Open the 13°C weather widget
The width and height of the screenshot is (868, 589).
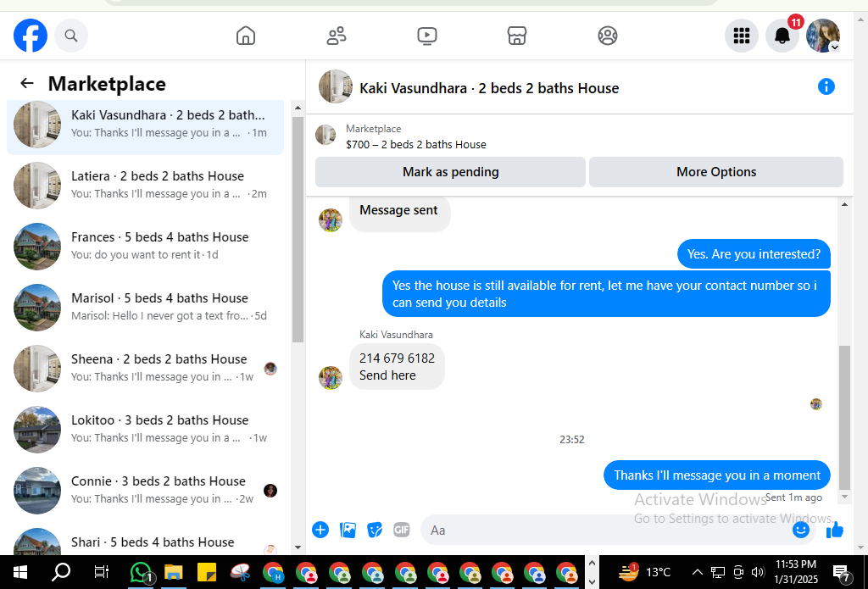click(644, 572)
